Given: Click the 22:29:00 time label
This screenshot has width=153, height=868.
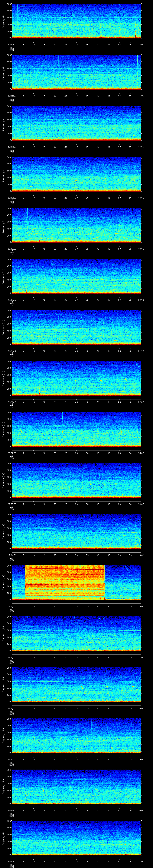Looking at the screenshot, I should click(x=12, y=810).
